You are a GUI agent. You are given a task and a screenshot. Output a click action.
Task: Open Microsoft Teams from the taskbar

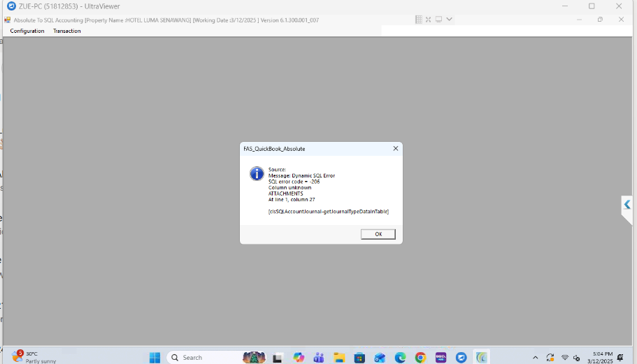click(319, 358)
